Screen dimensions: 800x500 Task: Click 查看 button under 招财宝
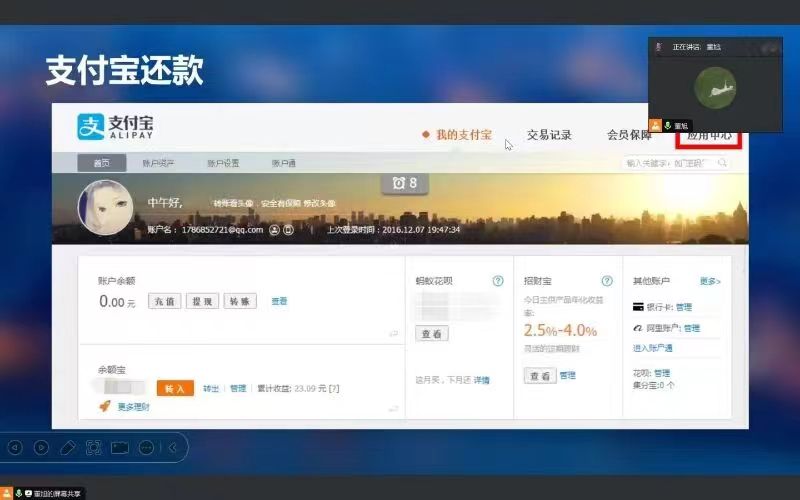[540, 376]
